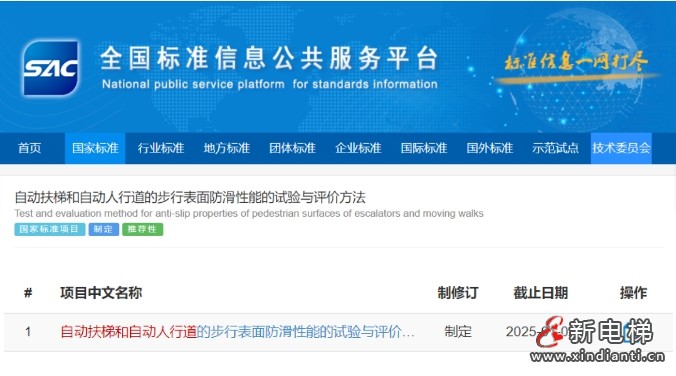Image resolution: width=676 pixels, height=376 pixels.
Task: Open the 行业标准 nav tab
Action: (161, 148)
